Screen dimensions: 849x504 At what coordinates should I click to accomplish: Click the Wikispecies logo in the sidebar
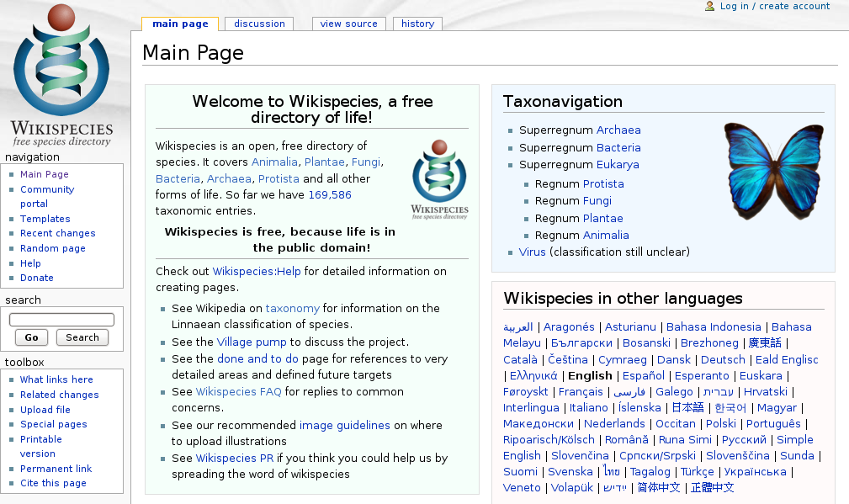click(61, 75)
